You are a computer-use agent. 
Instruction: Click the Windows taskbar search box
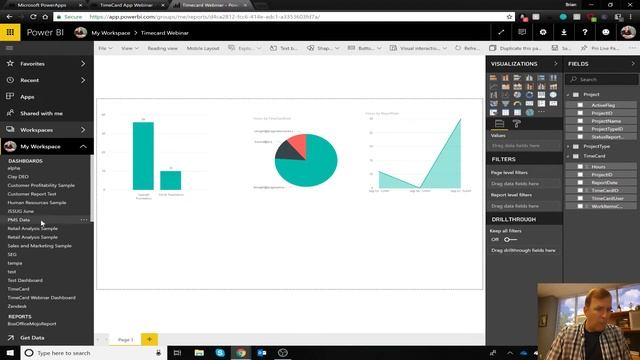click(x=94, y=353)
